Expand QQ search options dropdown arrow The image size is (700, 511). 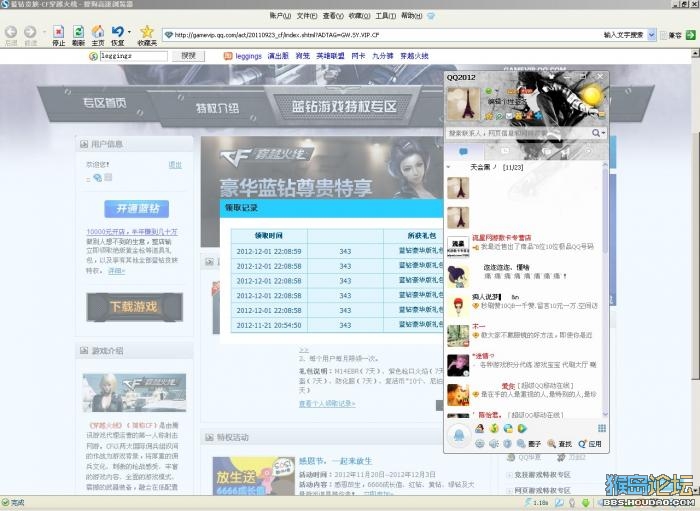[603, 133]
